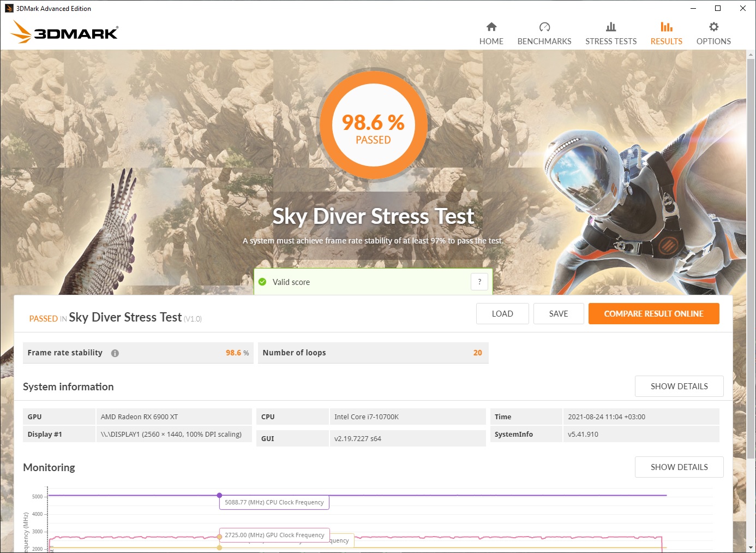The width and height of the screenshot is (756, 553).
Task: Click the scrollbar up arrow
Action: pyautogui.click(x=751, y=55)
